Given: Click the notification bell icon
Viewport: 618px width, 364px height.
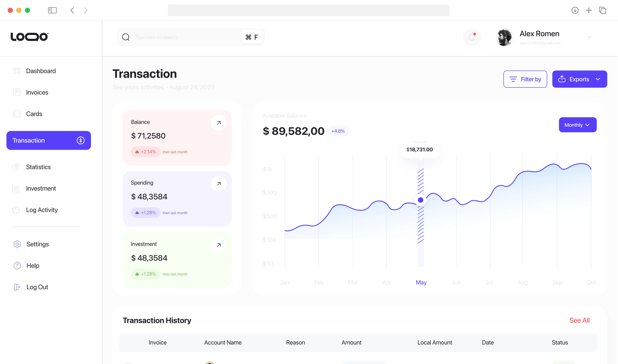Looking at the screenshot, I should pos(472,37).
